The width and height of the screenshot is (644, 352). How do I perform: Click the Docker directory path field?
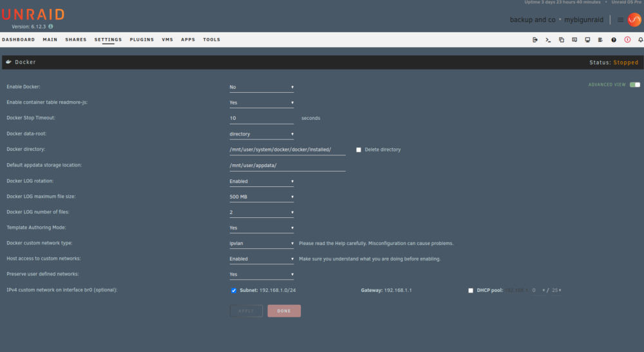(x=287, y=150)
